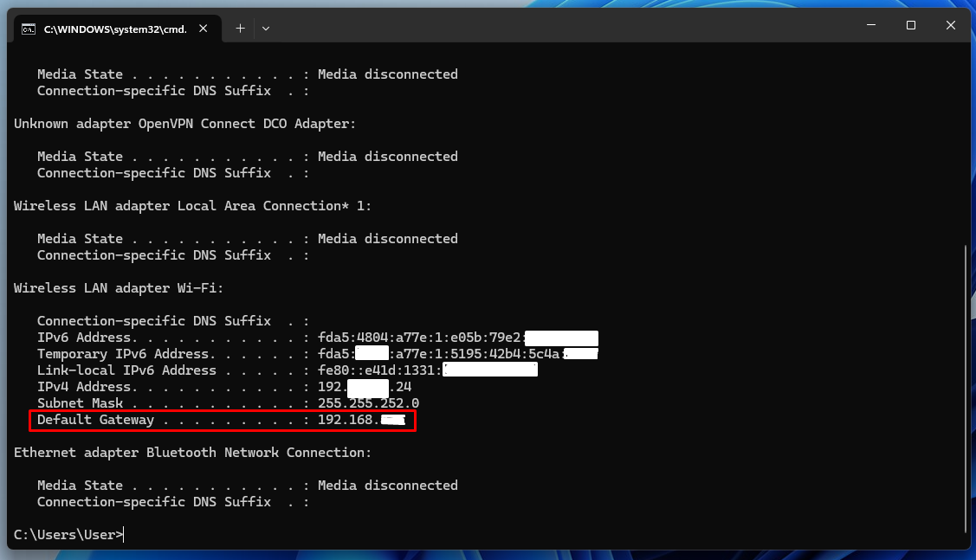Click the Media disconnected text under Bluetooth adapter

coord(388,485)
